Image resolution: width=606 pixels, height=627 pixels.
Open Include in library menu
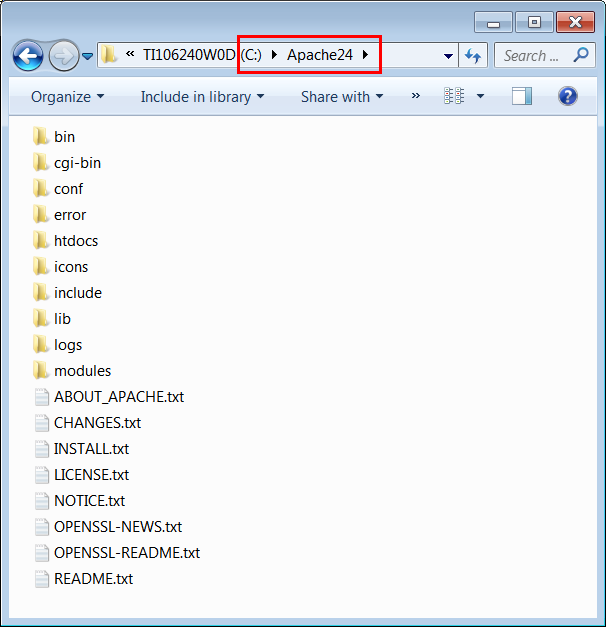point(202,97)
